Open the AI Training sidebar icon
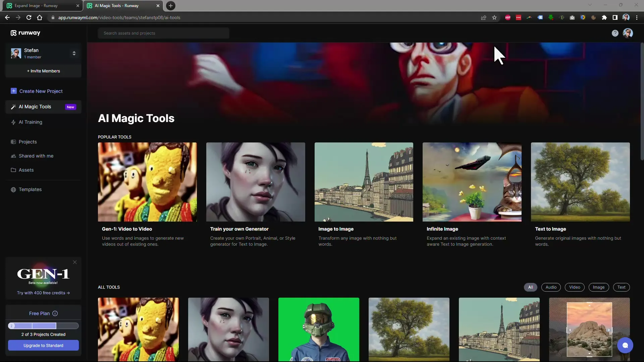The image size is (644, 362). pos(13,122)
